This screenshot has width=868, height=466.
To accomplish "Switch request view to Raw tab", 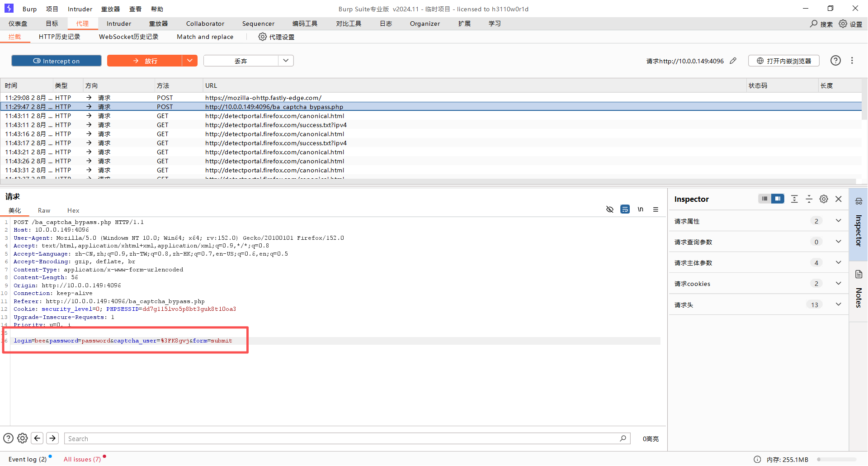I will [x=44, y=210].
